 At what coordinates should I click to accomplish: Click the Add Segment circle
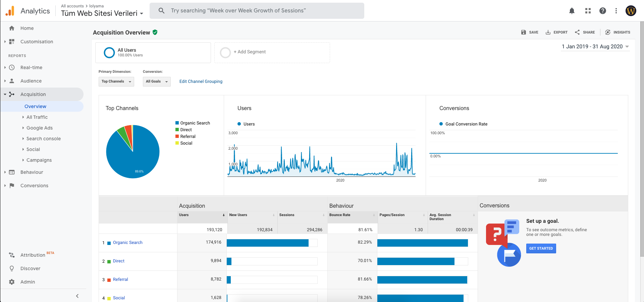click(x=225, y=52)
